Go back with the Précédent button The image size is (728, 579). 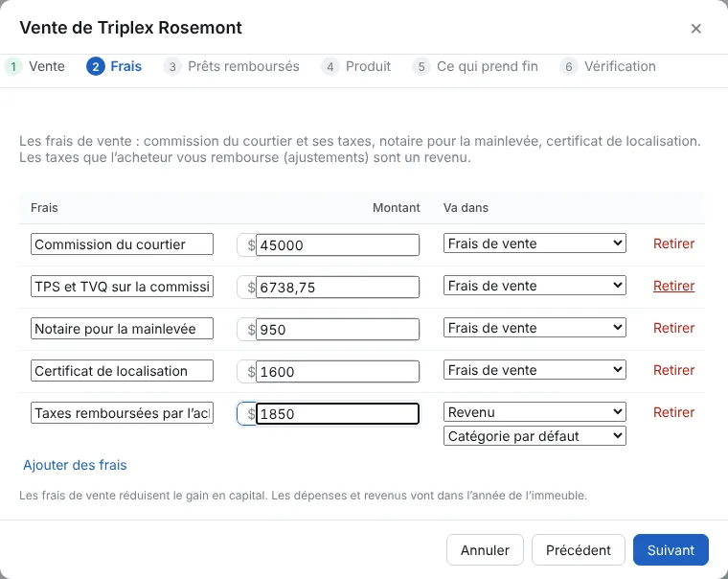(578, 550)
